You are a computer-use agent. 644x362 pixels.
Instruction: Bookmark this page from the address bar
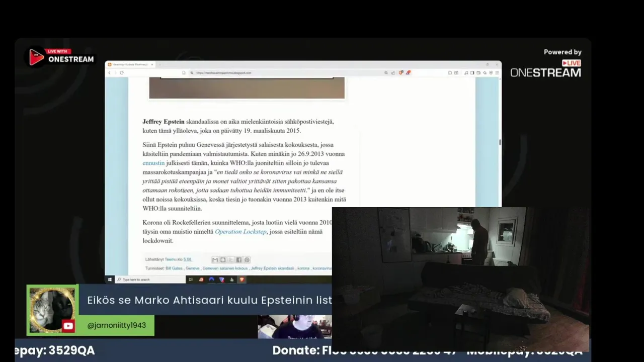pos(184,73)
